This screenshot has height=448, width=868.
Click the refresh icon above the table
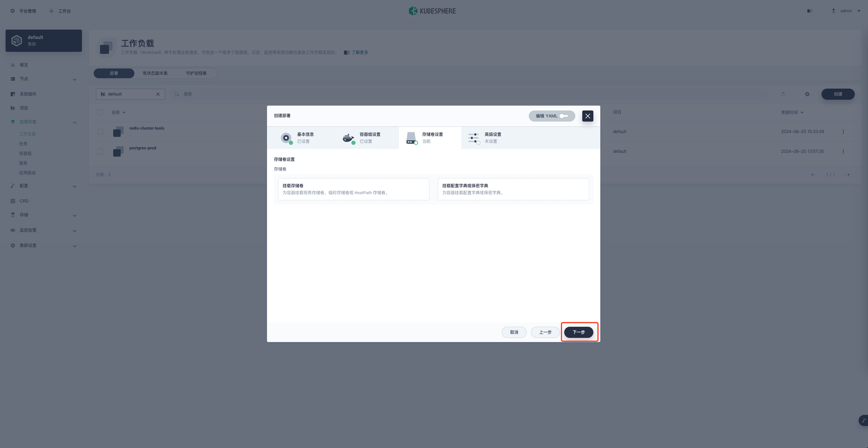tap(783, 94)
